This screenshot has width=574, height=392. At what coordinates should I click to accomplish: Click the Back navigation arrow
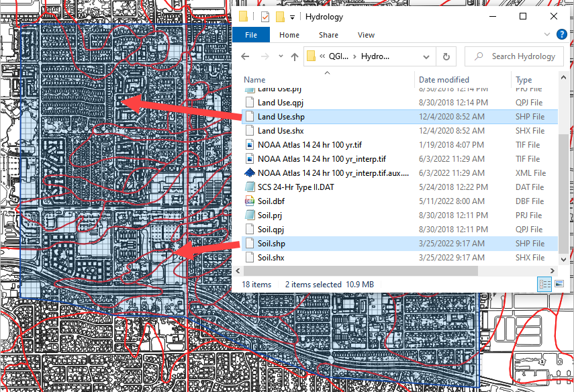(244, 56)
